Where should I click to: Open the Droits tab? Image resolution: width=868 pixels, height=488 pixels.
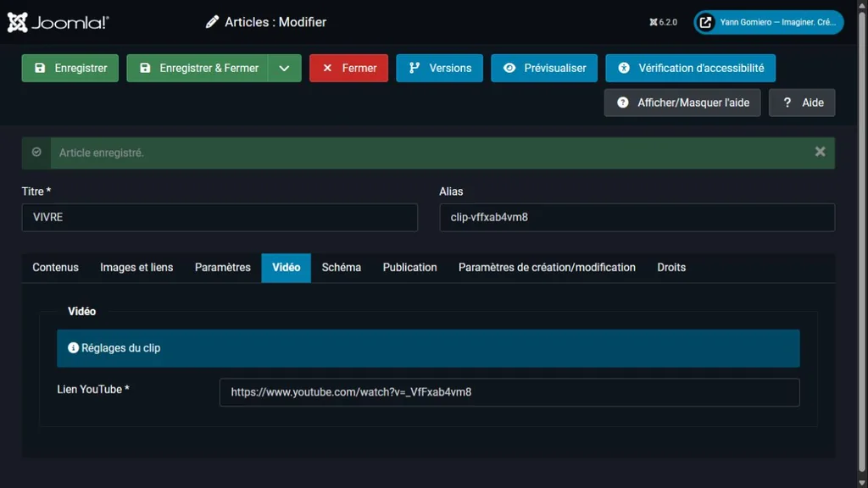671,268
